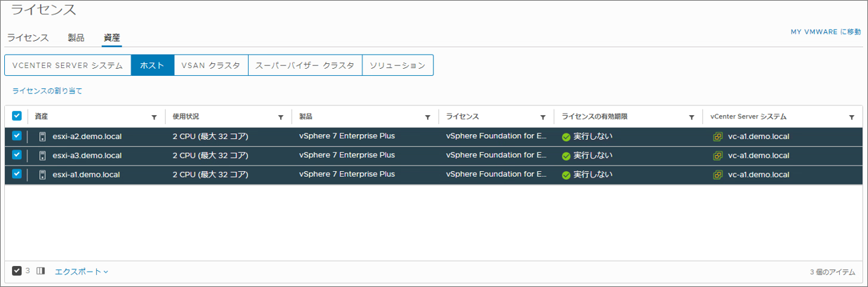Deselect the esxi-a1.demo.local row checkbox
868x287 pixels.
coord(17,174)
